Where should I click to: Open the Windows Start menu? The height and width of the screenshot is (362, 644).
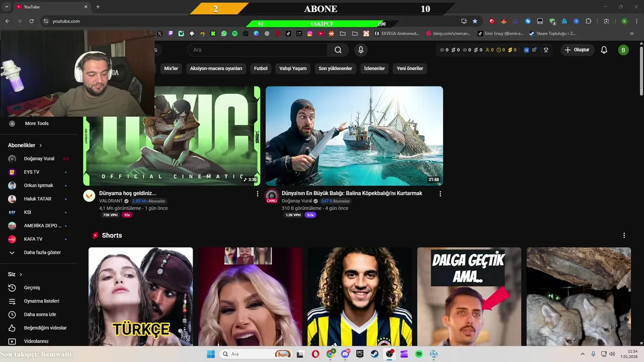[x=211, y=354]
